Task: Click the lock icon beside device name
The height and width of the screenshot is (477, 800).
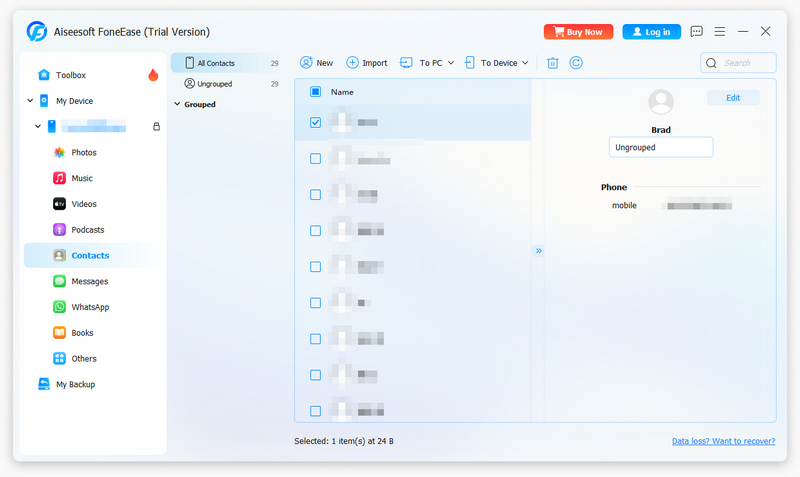Action: [156, 126]
